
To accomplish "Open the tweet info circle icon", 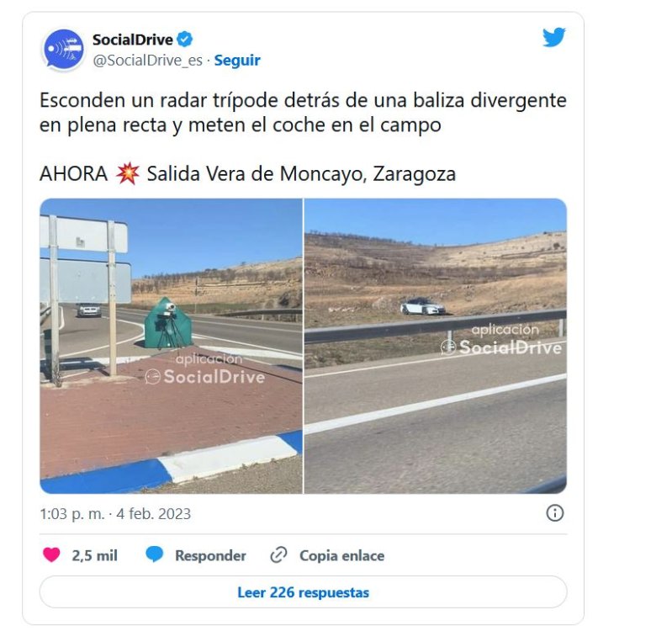I will click(555, 513).
